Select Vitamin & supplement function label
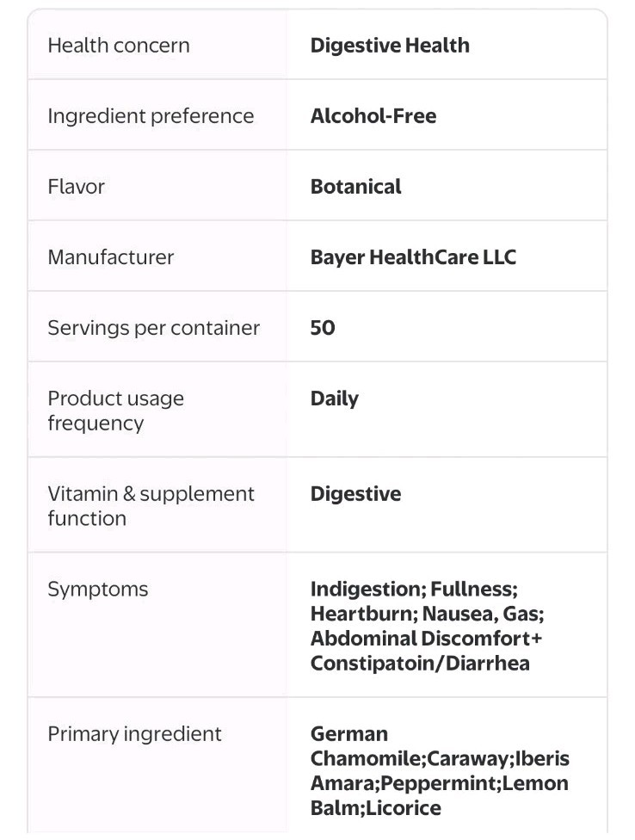Viewport: 635px width, 840px height. (x=151, y=506)
